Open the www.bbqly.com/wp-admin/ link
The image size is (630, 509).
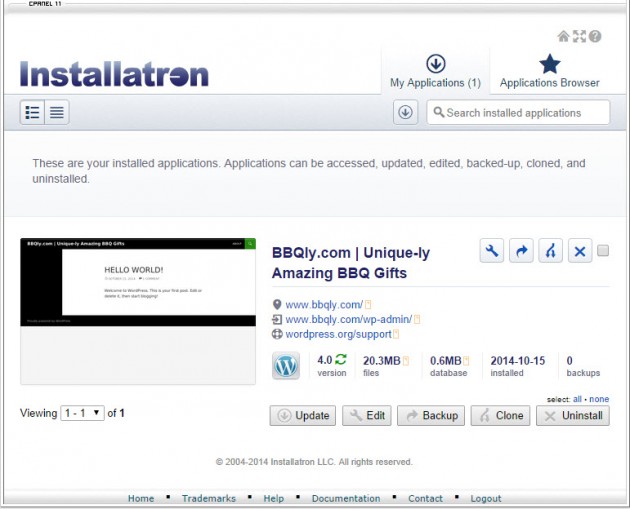coord(349,319)
